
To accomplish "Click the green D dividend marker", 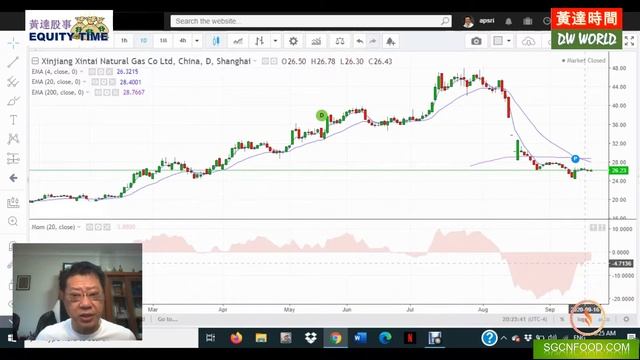I will pyautogui.click(x=322, y=116).
